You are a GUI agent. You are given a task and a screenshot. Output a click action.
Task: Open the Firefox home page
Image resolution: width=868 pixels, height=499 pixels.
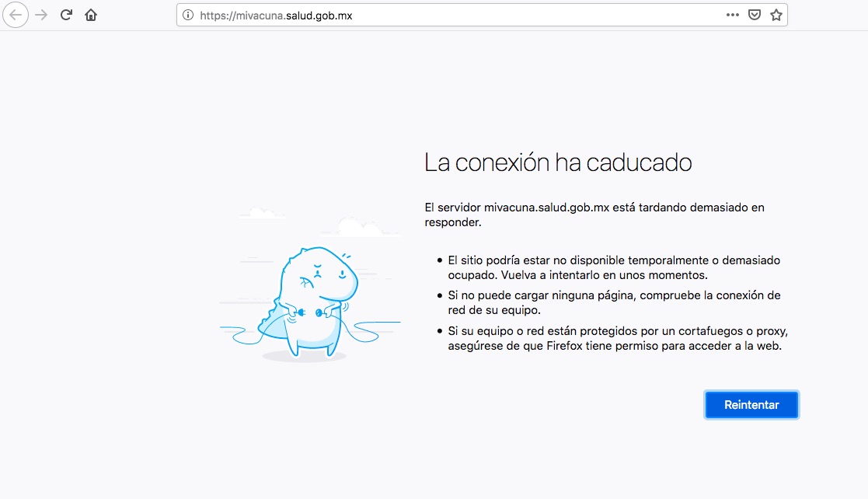91,15
